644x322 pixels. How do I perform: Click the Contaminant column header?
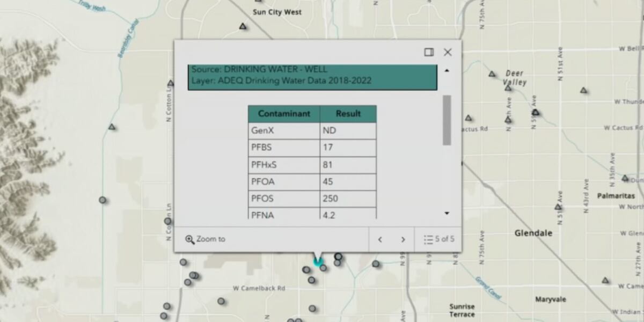click(284, 114)
